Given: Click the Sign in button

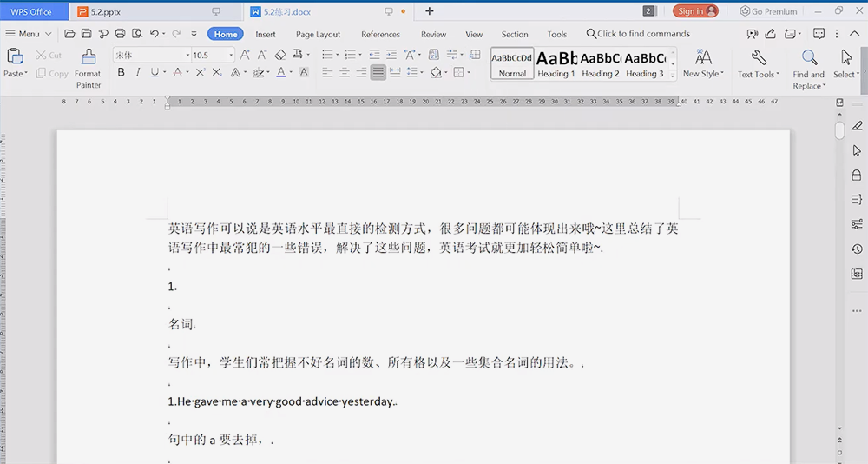Looking at the screenshot, I should coord(695,11).
